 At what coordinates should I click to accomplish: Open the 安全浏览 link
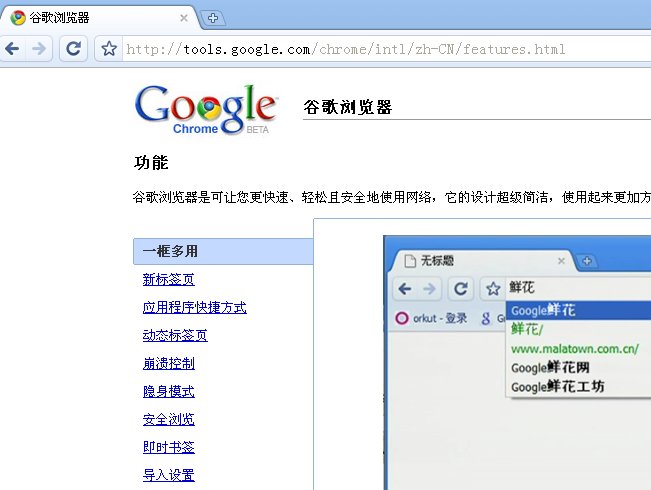[x=169, y=419]
